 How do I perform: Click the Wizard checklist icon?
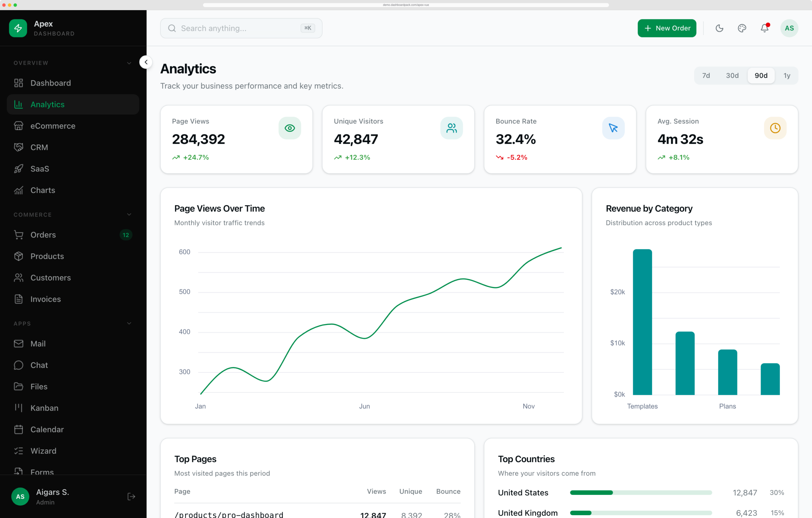click(x=18, y=451)
